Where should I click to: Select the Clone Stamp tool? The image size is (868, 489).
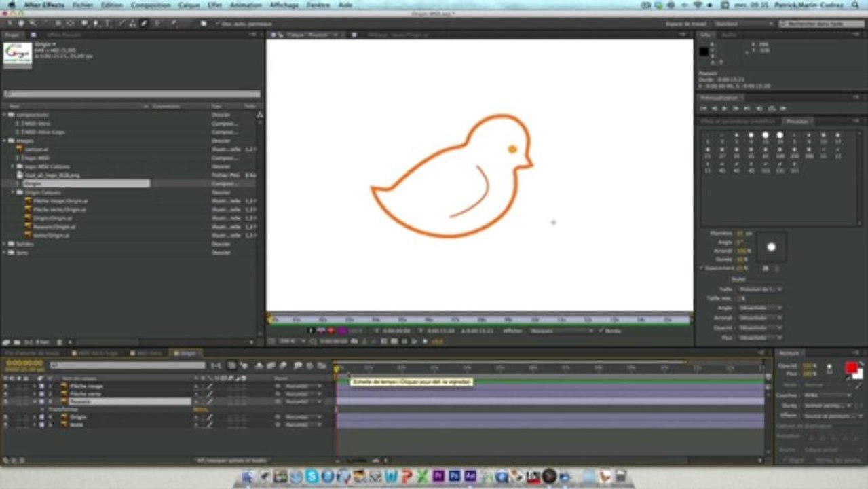click(x=132, y=23)
